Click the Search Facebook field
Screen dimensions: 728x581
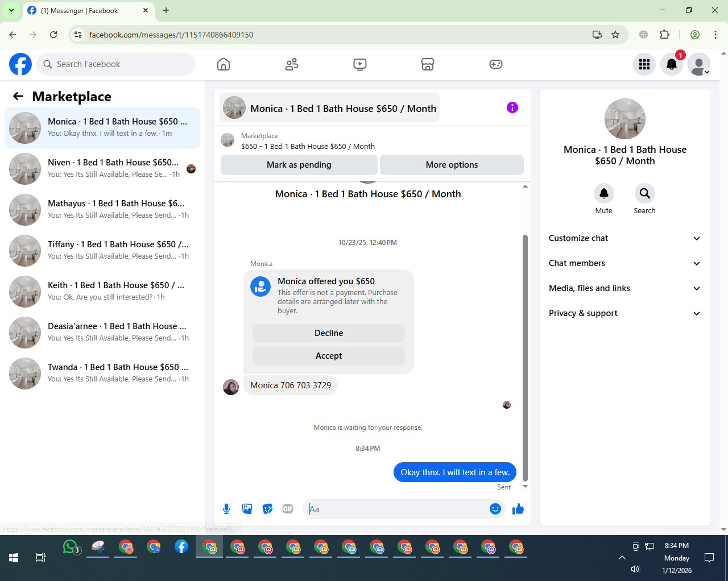116,64
